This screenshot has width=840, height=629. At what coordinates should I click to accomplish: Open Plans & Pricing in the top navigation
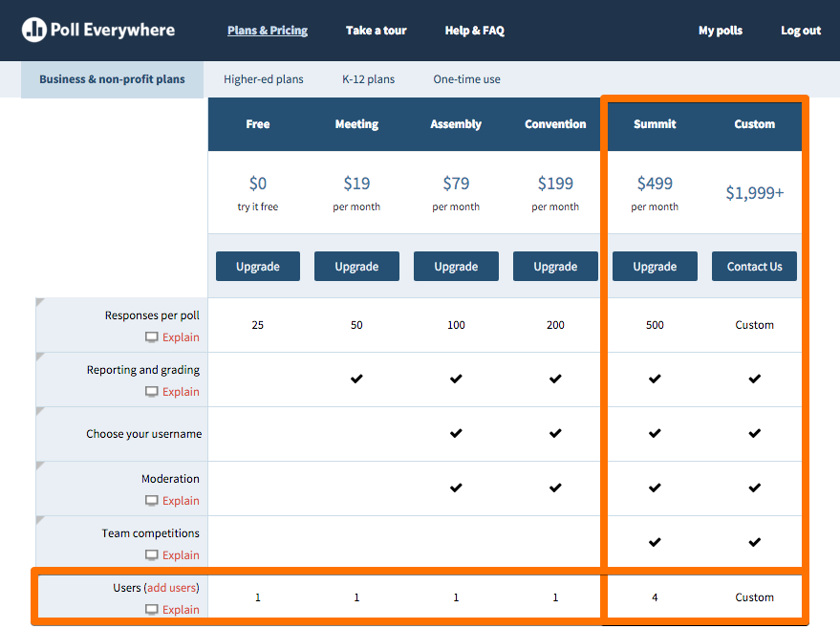[x=268, y=31]
